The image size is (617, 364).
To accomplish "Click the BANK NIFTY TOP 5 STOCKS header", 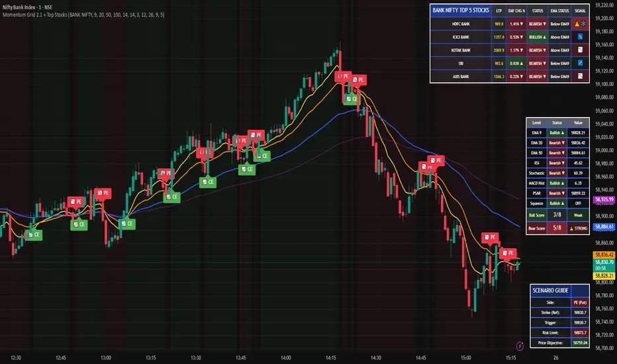I will click(x=461, y=11).
